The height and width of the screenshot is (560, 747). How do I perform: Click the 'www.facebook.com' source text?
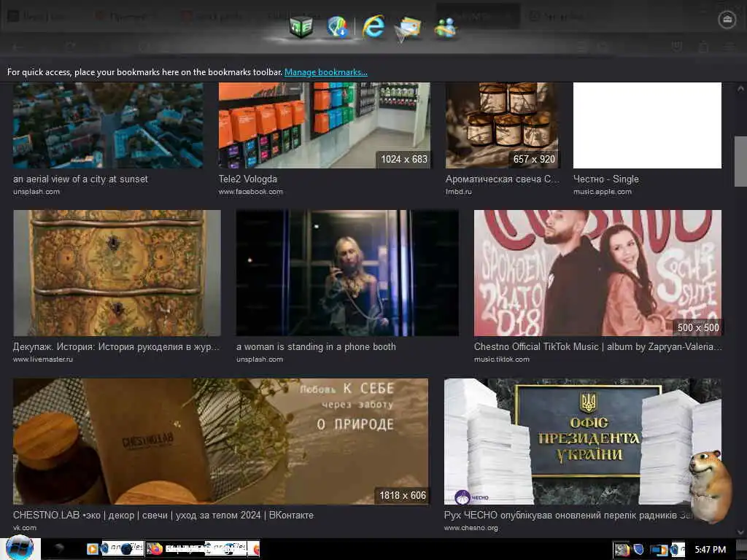[x=251, y=192]
